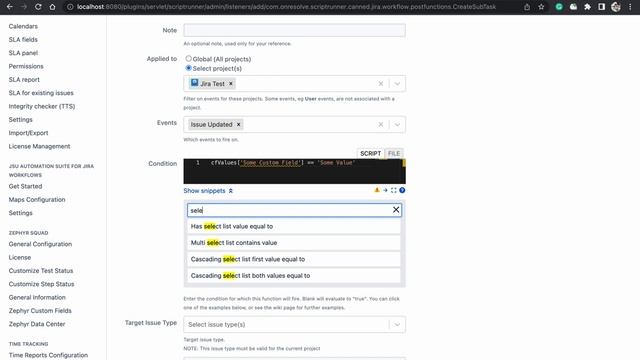The width and height of the screenshot is (640, 360).
Task: Open License Management sidebar link
Action: [x=40, y=146]
